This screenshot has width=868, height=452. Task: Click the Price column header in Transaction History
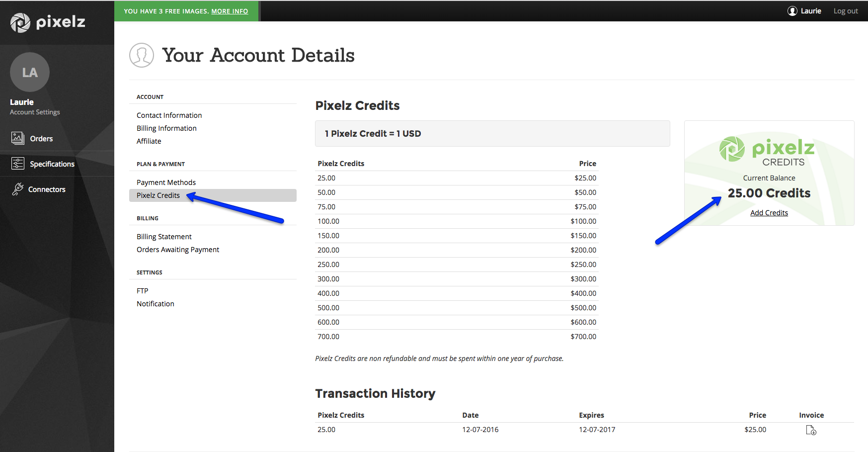point(758,415)
